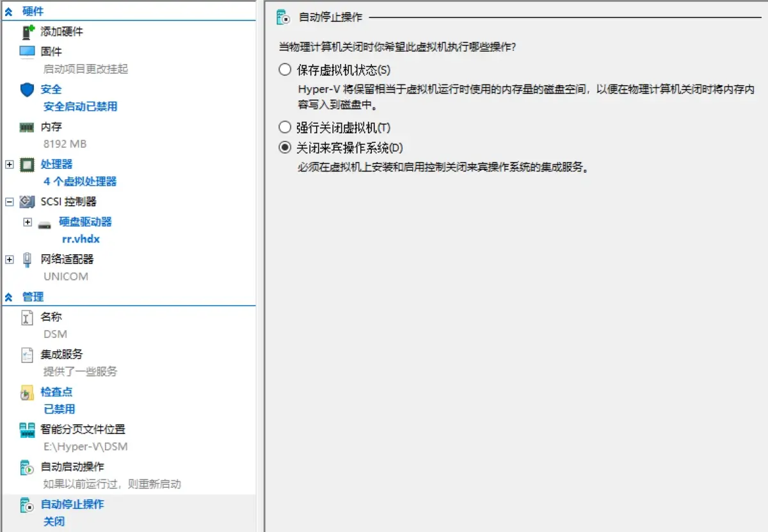Image resolution: width=768 pixels, height=532 pixels.
Task: Expand the Network Adapter (网络适配器) node
Action: pos(9,259)
